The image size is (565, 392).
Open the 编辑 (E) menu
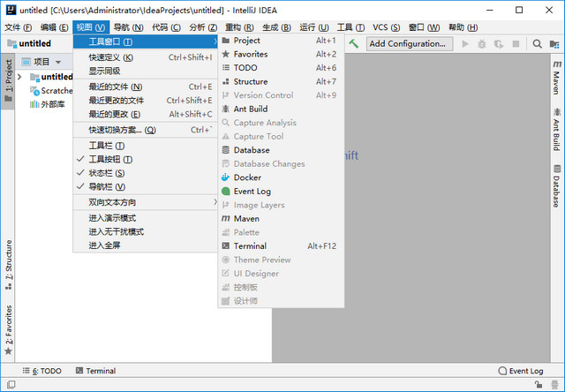pos(54,27)
